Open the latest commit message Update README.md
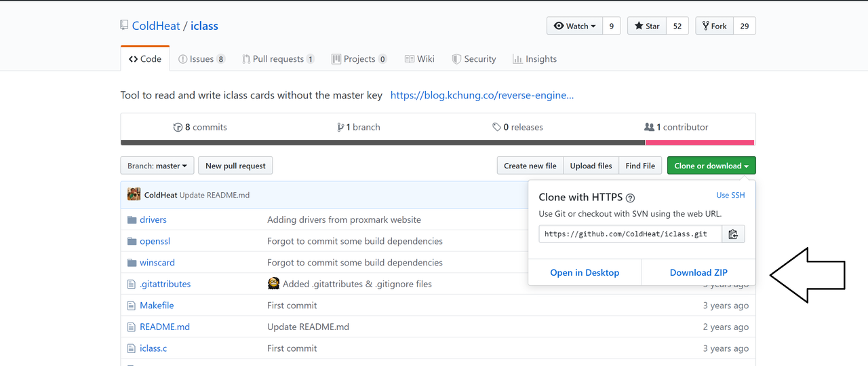 pyautogui.click(x=214, y=195)
